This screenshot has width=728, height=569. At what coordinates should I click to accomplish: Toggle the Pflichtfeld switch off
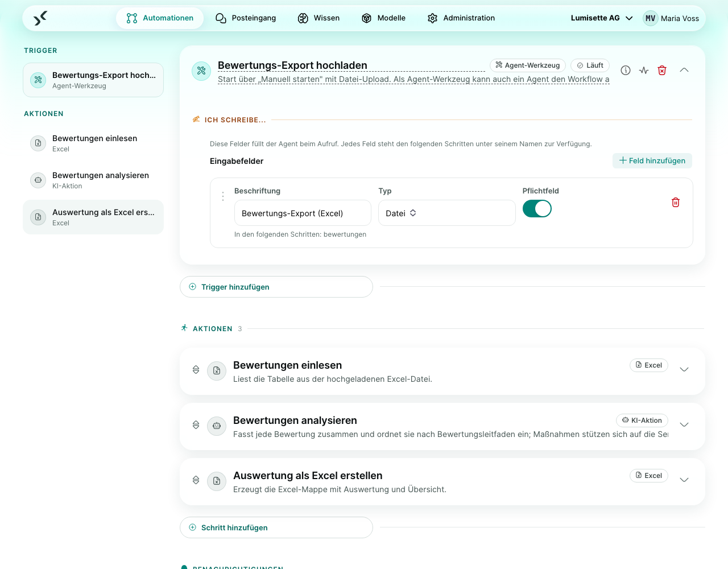[x=537, y=209]
